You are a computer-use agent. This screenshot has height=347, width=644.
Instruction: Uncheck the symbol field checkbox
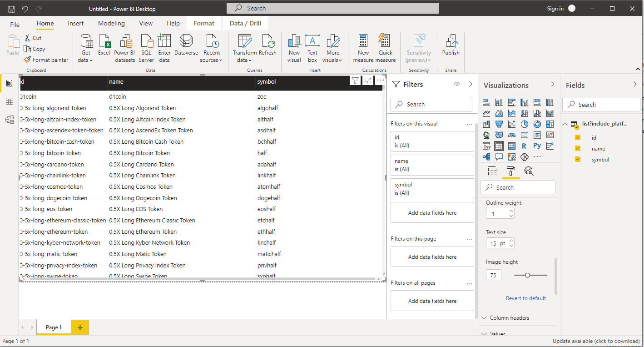(578, 159)
